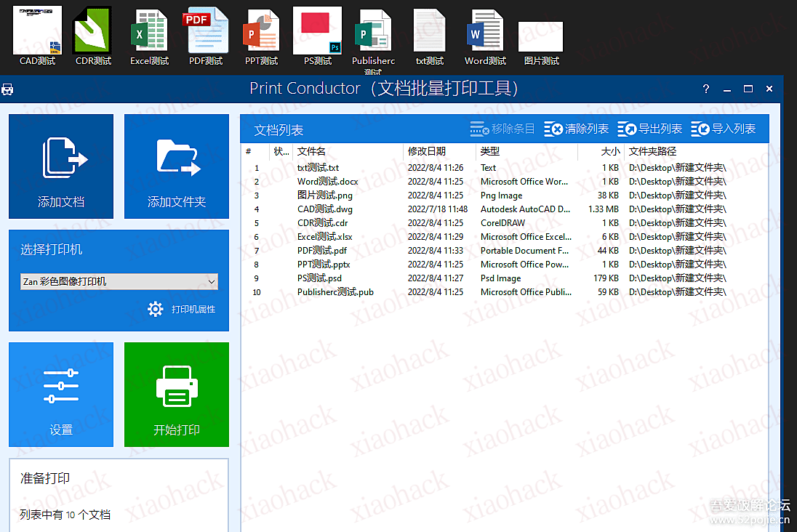Sort documents by 类型 column header
797x532 pixels.
click(490, 151)
